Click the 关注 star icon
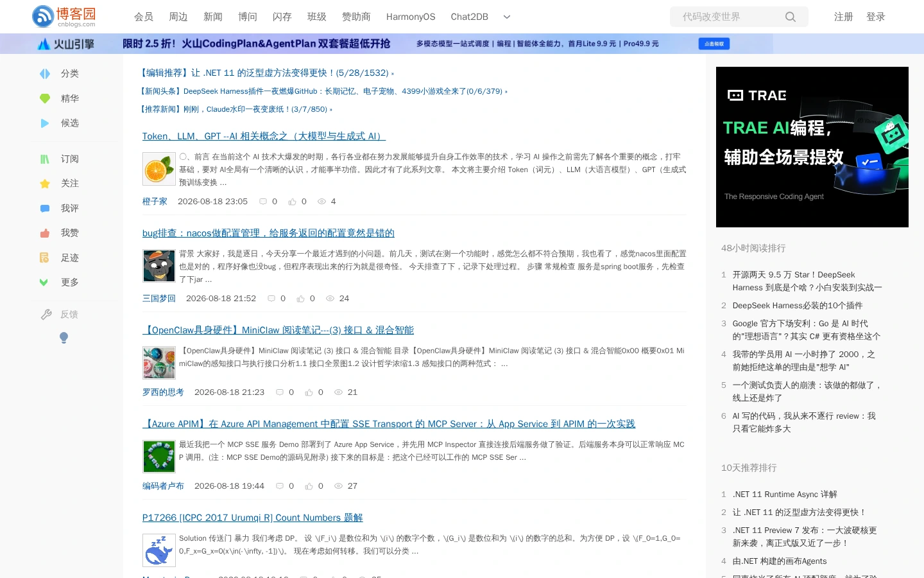The image size is (924, 578). 45,184
